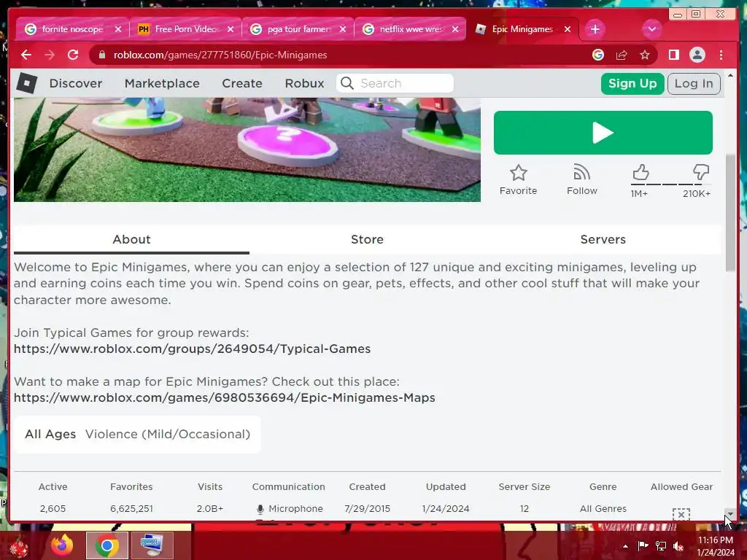Viewport: 747px width, 560px height.
Task: Click the magnifier search icon
Action: click(x=347, y=83)
